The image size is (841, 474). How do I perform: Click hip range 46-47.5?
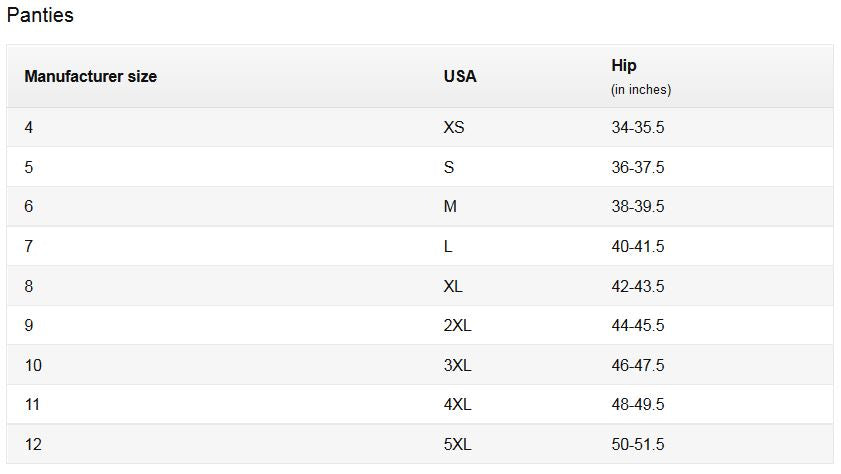[x=638, y=366]
